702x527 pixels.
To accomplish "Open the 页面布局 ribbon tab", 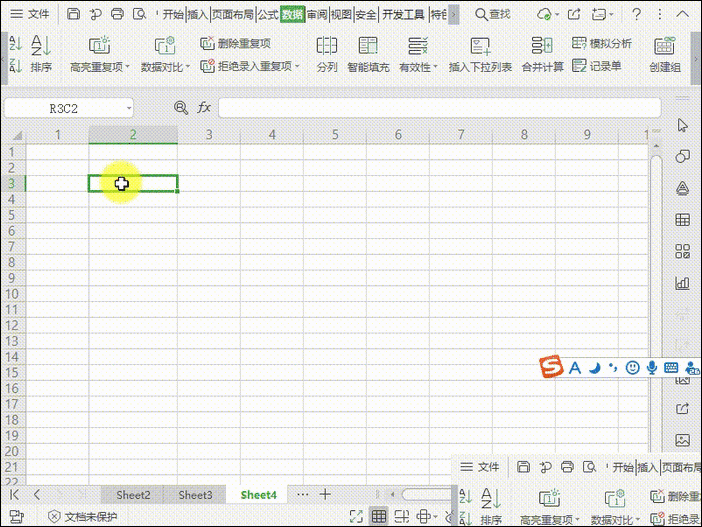I will pos(232,14).
